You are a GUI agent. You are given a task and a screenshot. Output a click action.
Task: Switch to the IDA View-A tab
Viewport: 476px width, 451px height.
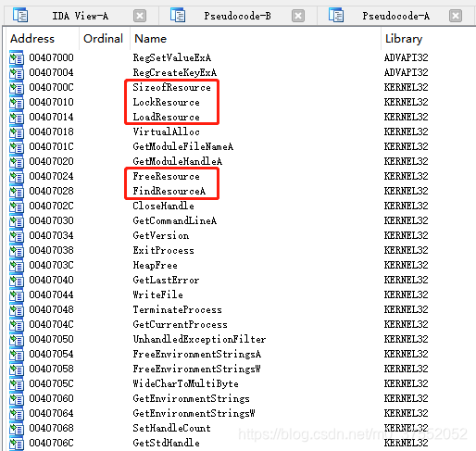pyautogui.click(x=81, y=16)
